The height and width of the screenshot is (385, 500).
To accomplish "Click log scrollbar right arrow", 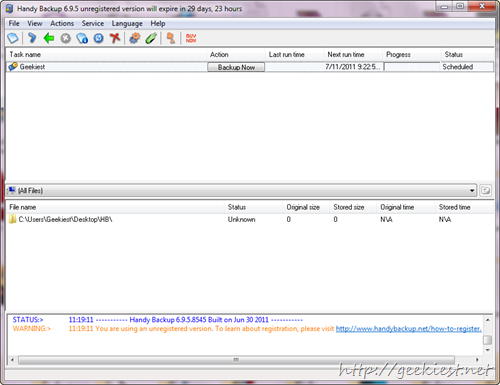I will click(477, 360).
